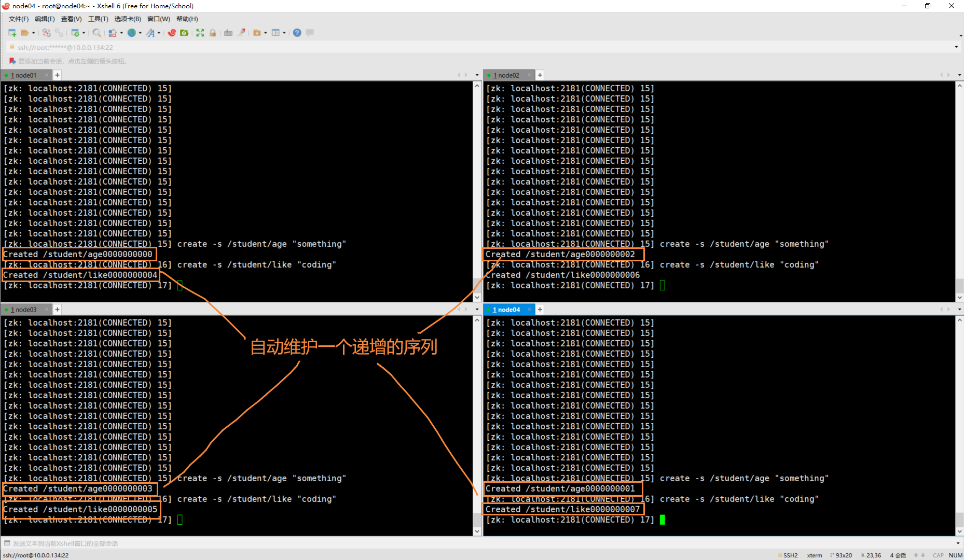Viewport: 964px width, 560px height.
Task: Expand the new folder dropdown arrow
Action: [266, 33]
